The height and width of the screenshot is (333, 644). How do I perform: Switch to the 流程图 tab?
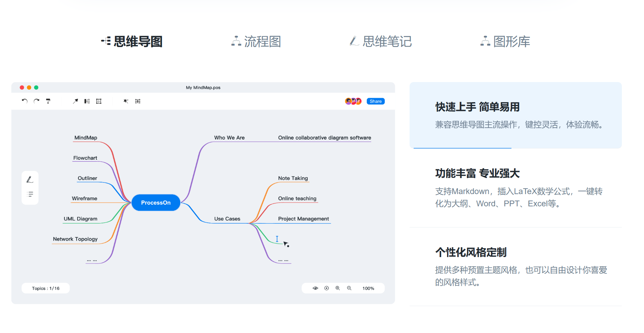[256, 42]
